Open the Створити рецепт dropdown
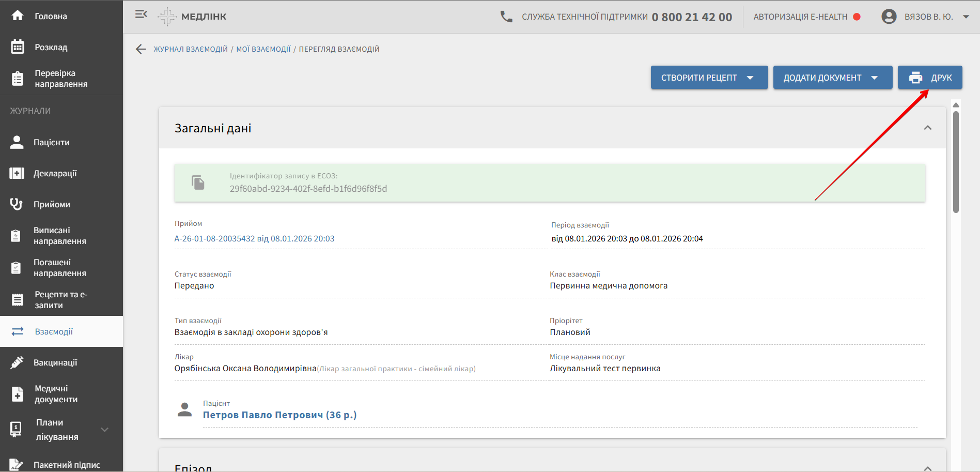Viewport: 980px width, 472px height. pyautogui.click(x=709, y=78)
